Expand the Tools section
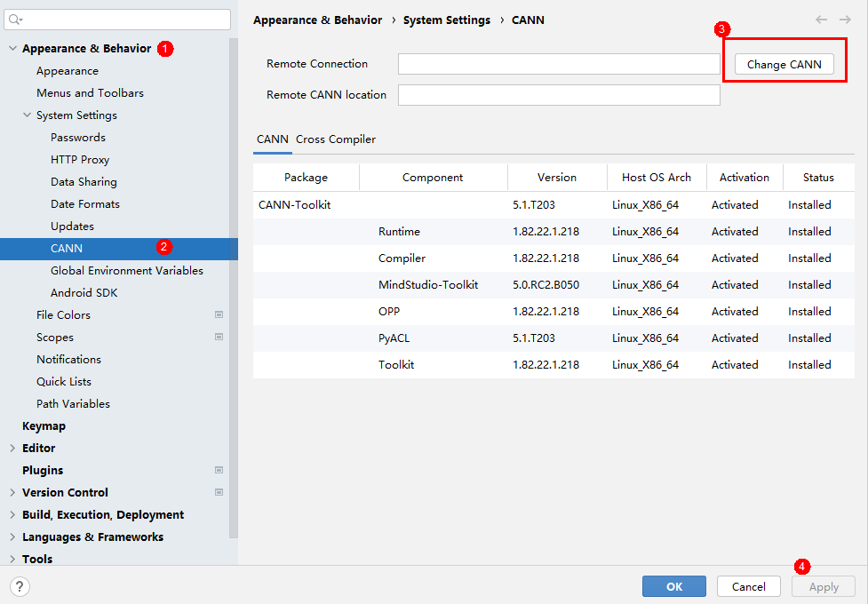This screenshot has width=868, height=604. pos(12,559)
